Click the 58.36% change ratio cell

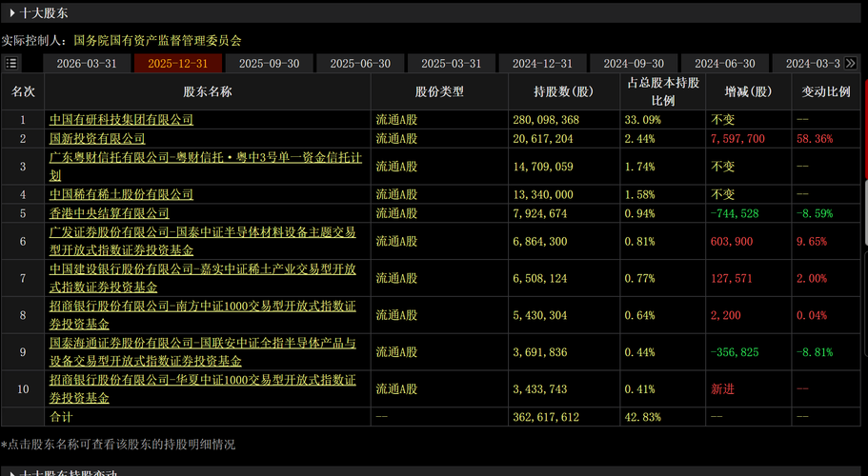click(x=815, y=139)
